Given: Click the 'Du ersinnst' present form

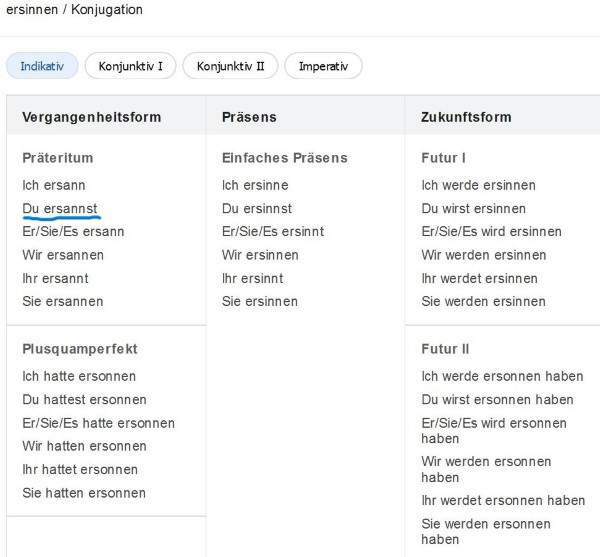Looking at the screenshot, I should tap(257, 208).
